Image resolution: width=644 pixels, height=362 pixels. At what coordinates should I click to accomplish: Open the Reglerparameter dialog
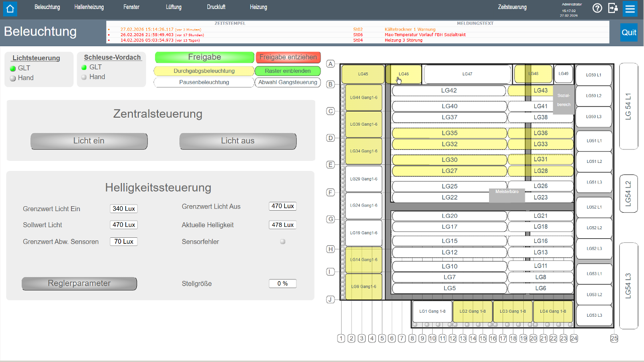79,284
